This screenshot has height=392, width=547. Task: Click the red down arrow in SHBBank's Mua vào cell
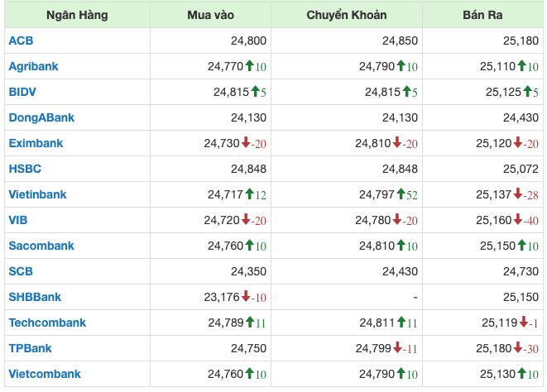click(x=246, y=297)
